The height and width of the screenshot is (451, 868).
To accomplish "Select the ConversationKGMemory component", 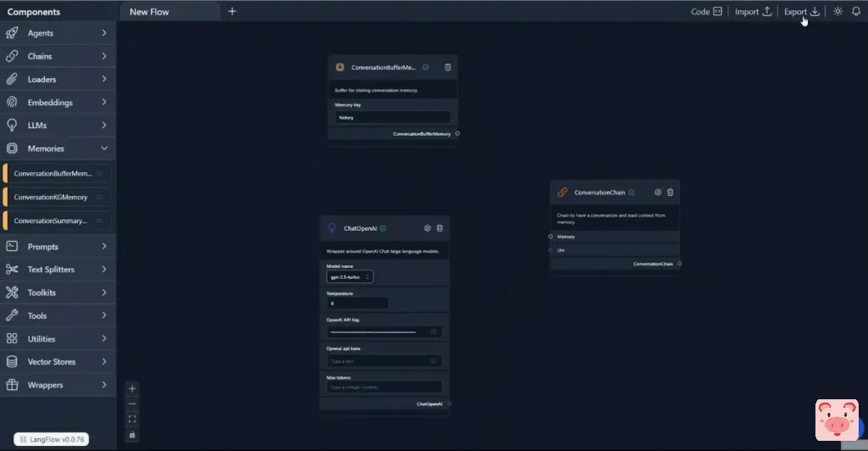I will pyautogui.click(x=56, y=197).
